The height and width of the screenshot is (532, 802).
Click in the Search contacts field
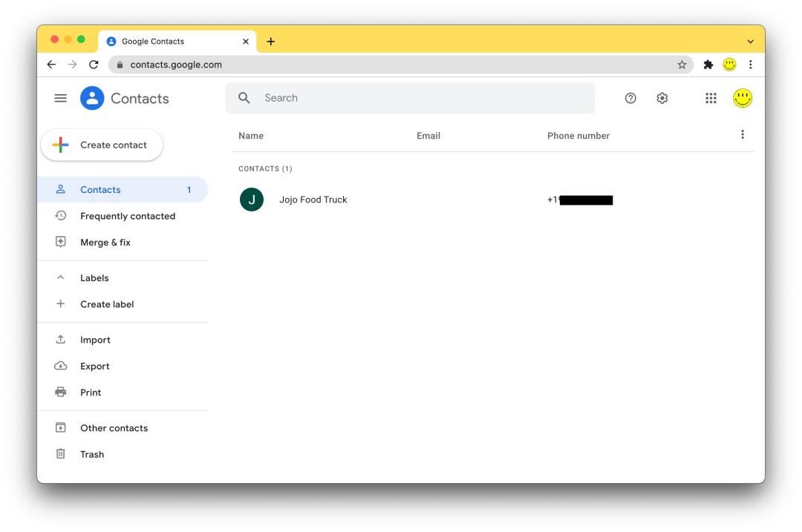[x=410, y=98]
